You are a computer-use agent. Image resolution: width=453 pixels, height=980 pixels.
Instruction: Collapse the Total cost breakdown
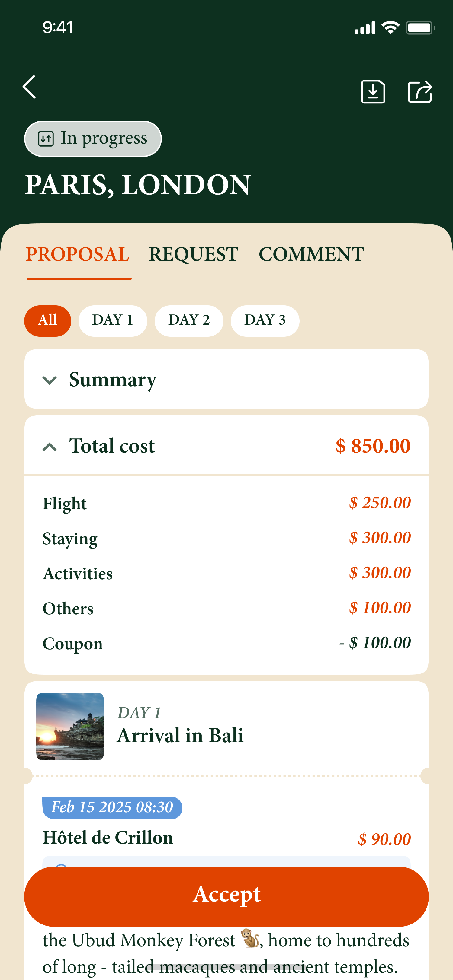[50, 446]
